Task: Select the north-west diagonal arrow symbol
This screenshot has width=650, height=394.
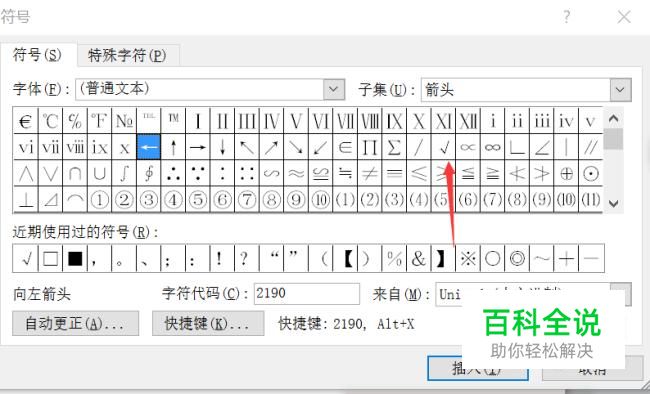Action: point(247,147)
